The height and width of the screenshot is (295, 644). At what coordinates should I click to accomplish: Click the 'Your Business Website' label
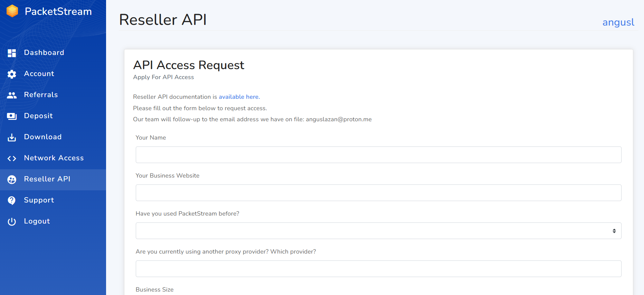coord(168,175)
